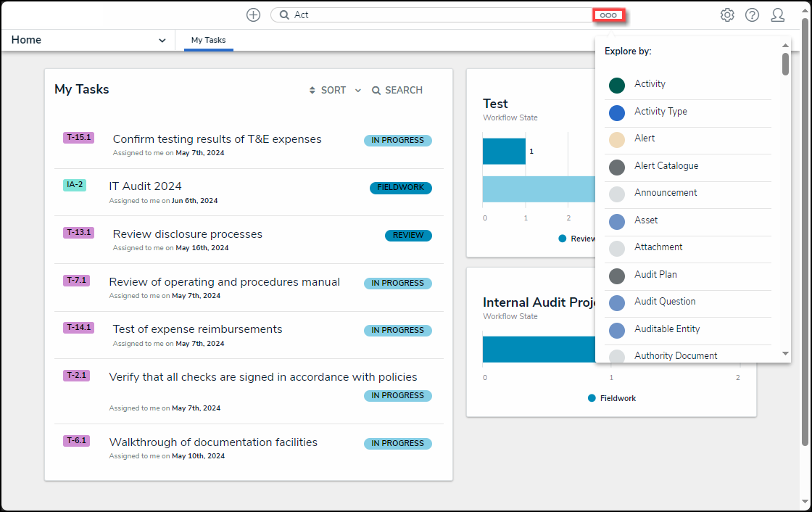
Task: Select Audit Plan from Explore list
Action: click(x=655, y=275)
